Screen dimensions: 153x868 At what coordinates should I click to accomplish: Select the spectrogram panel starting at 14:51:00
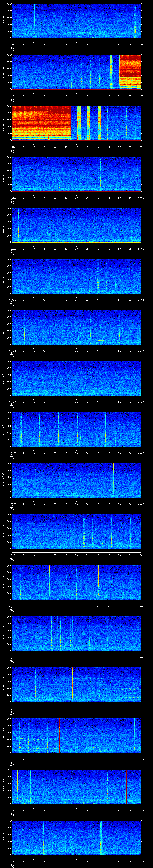[77, 276]
